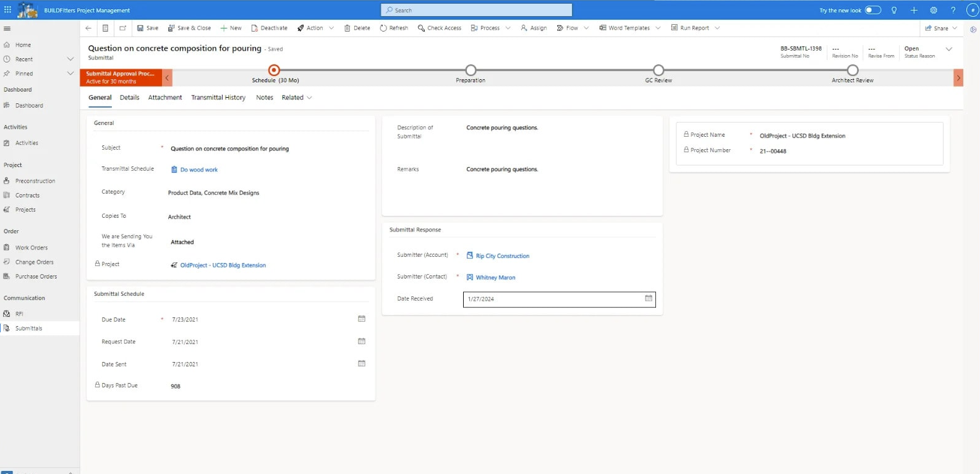
Task: Expand the Action dropdown arrow
Action: (x=331, y=28)
